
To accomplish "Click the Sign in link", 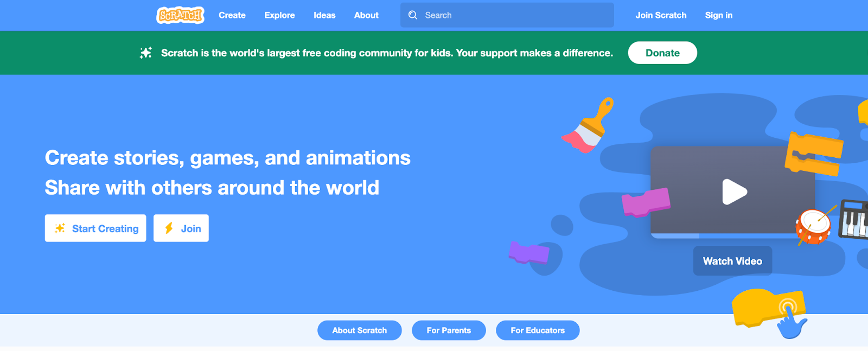I will 718,15.
